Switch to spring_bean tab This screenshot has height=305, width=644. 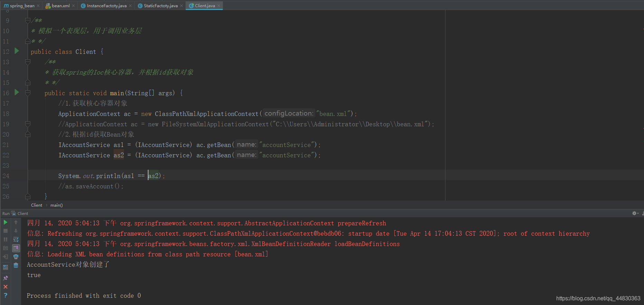coord(22,6)
